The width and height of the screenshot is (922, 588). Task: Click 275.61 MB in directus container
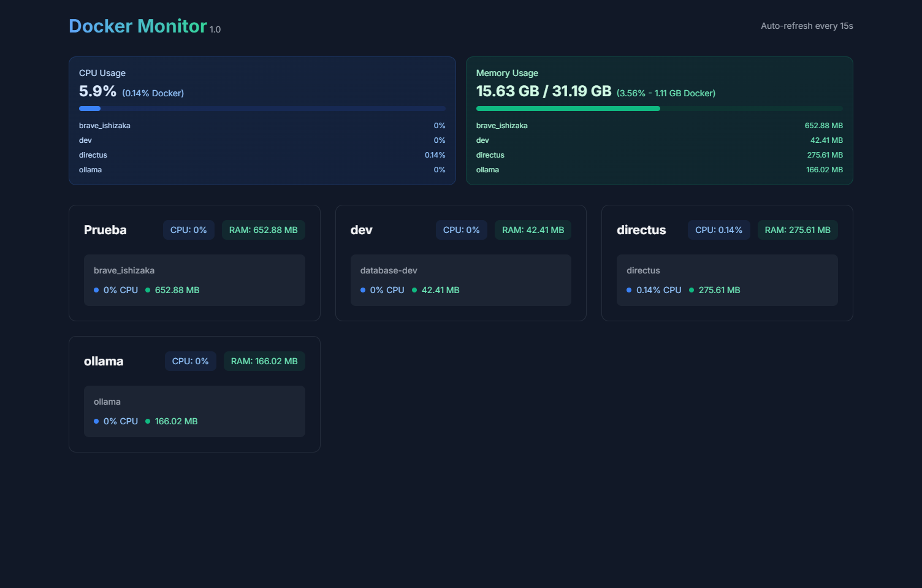720,290
